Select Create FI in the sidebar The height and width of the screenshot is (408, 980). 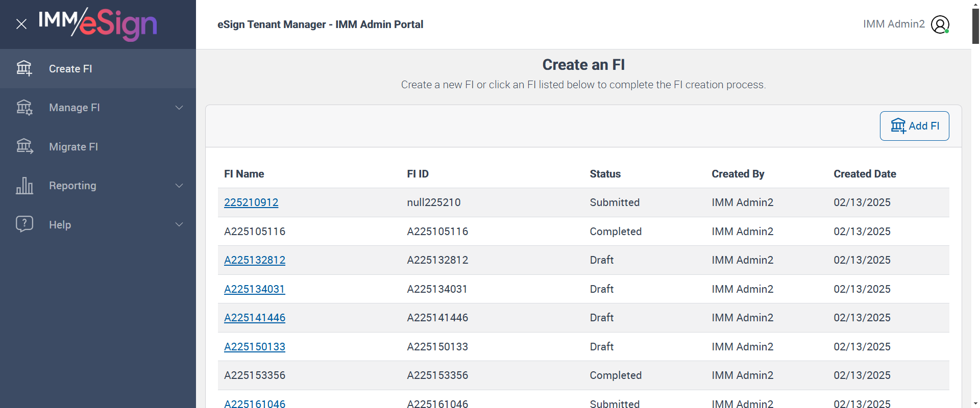(x=70, y=69)
